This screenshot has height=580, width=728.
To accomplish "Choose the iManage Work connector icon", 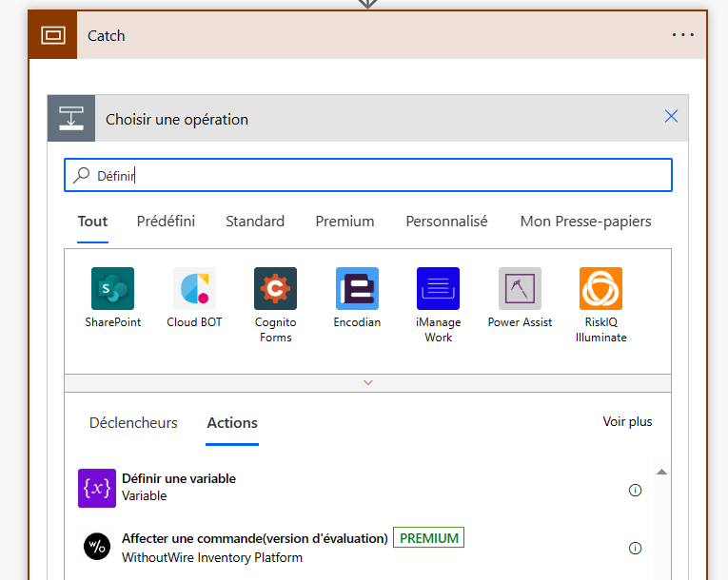I will coord(439,289).
